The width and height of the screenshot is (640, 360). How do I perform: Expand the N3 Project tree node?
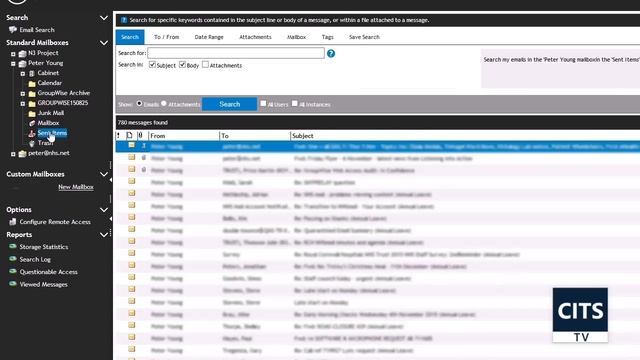pos(13,53)
